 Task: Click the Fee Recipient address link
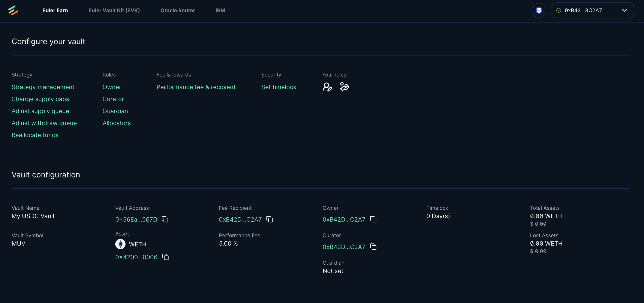point(240,219)
